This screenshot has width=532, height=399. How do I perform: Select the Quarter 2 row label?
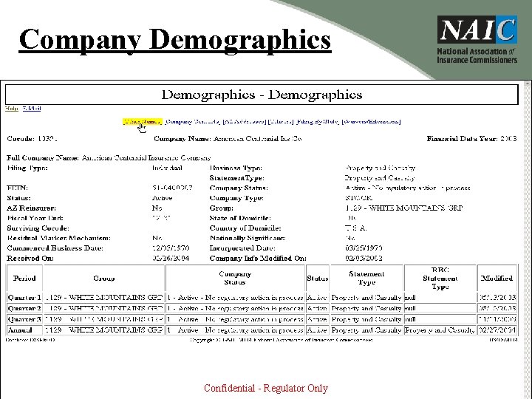[24, 308]
